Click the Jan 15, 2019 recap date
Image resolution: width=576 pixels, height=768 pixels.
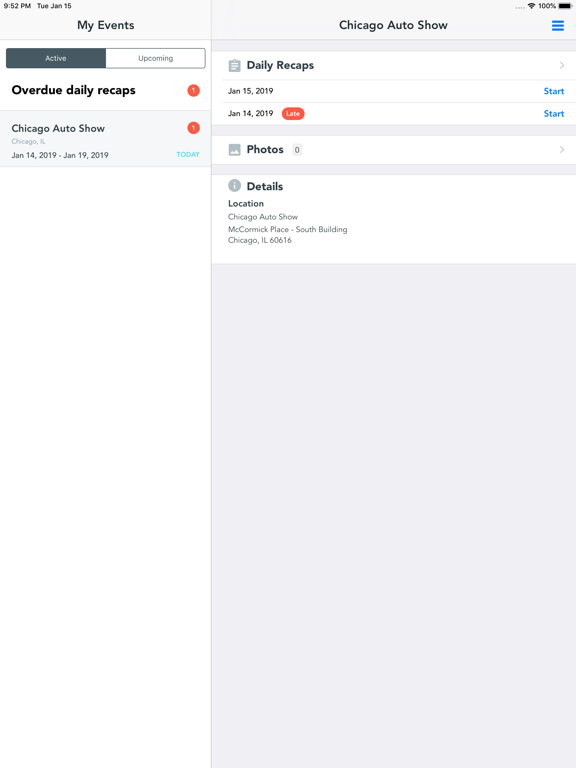[x=250, y=91]
